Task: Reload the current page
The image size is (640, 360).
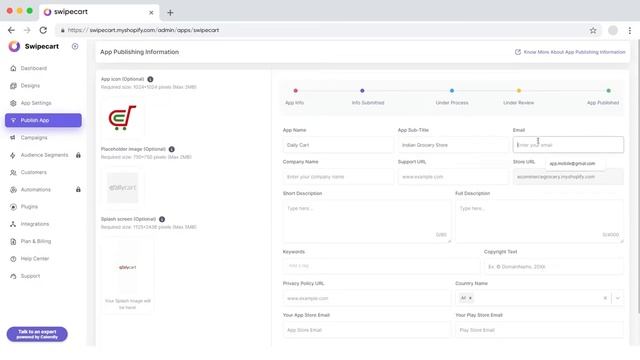Action: point(43,30)
